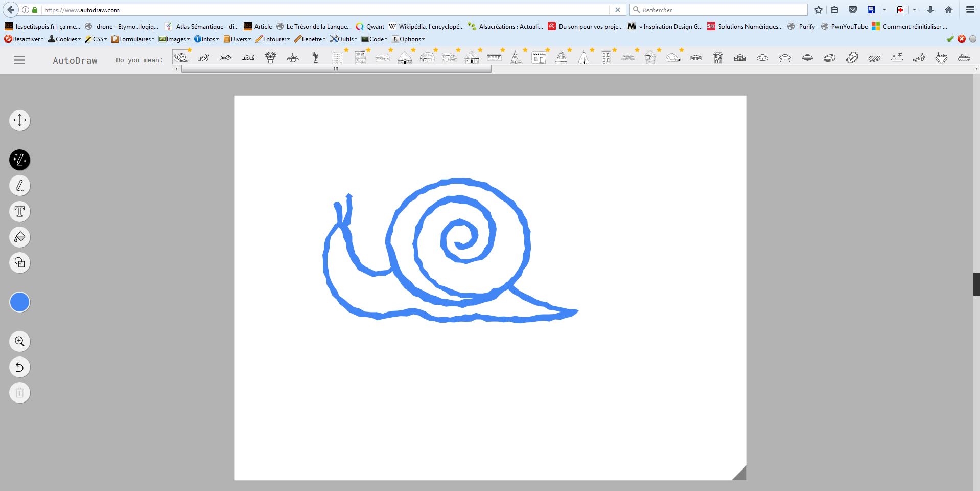Click the Zoom magnifier tool
Viewport: 980px width, 491px height.
20,342
